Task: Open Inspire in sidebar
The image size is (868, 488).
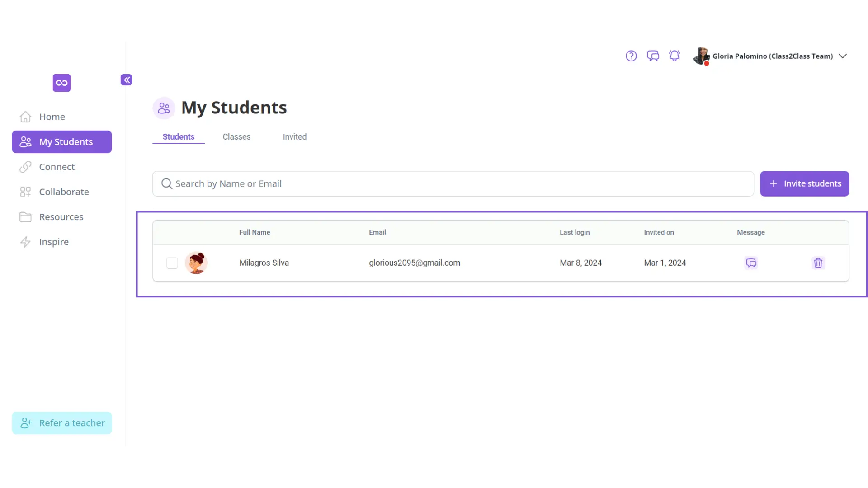Action: click(62, 242)
